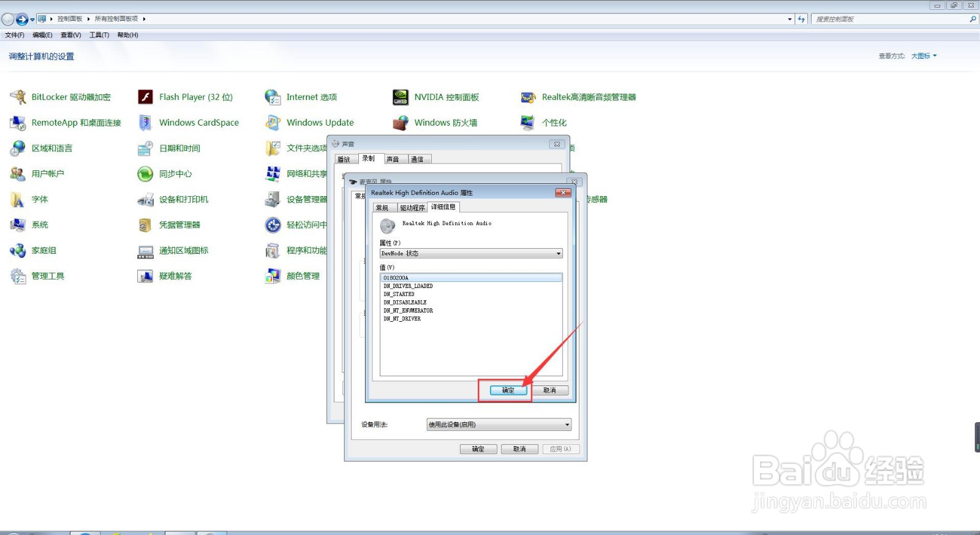Select the 详细信息 tab

pos(443,207)
